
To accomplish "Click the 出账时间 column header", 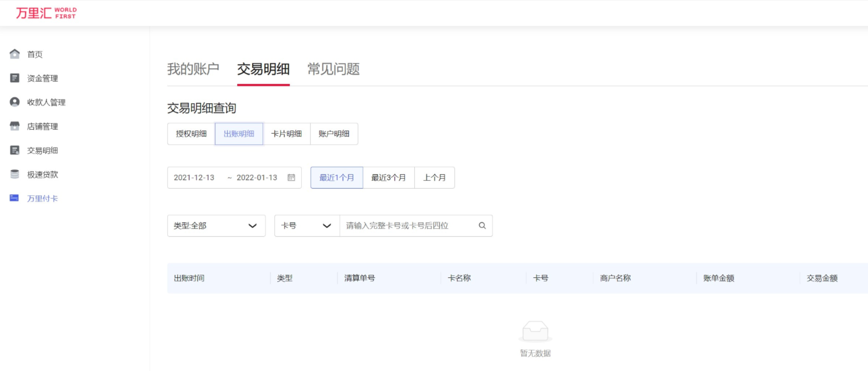I will click(189, 278).
